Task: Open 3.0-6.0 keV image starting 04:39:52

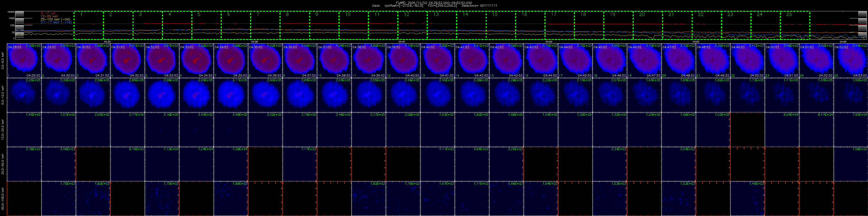Action: [x=403, y=61]
